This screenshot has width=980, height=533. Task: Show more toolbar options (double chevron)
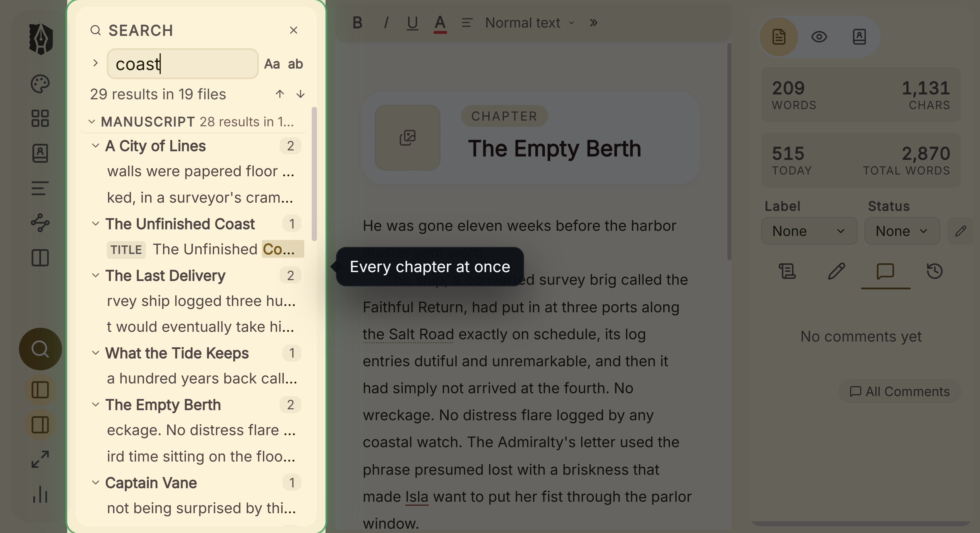click(x=593, y=23)
